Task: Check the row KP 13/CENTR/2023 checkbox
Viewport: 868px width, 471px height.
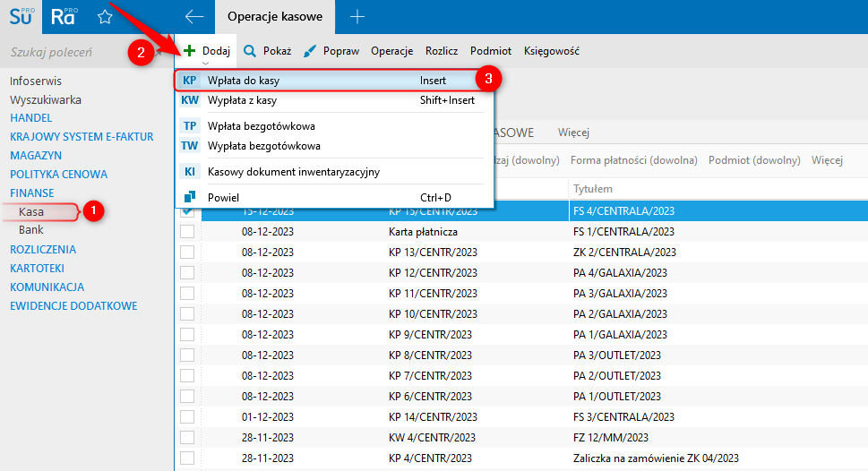Action: pyautogui.click(x=187, y=252)
